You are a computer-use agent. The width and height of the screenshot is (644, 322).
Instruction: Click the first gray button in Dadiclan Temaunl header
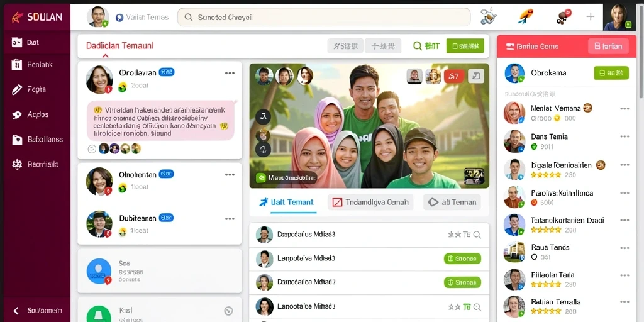pos(345,46)
